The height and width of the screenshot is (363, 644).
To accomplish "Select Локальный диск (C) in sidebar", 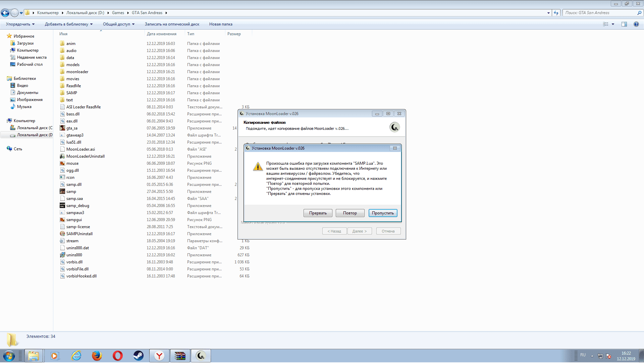I will [x=34, y=128].
